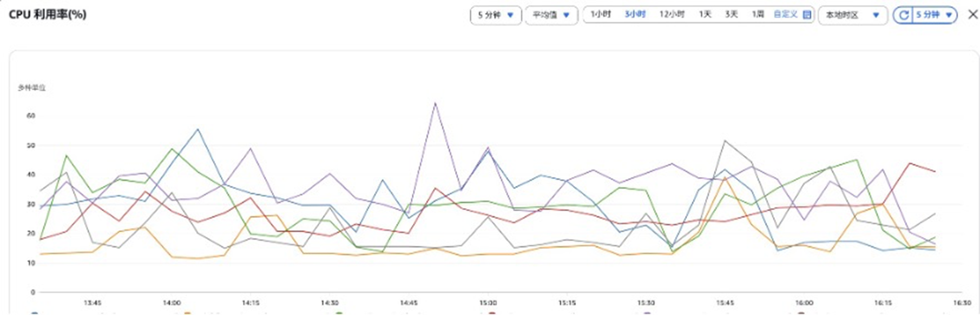Click the 自定义 custom range link

(785, 15)
